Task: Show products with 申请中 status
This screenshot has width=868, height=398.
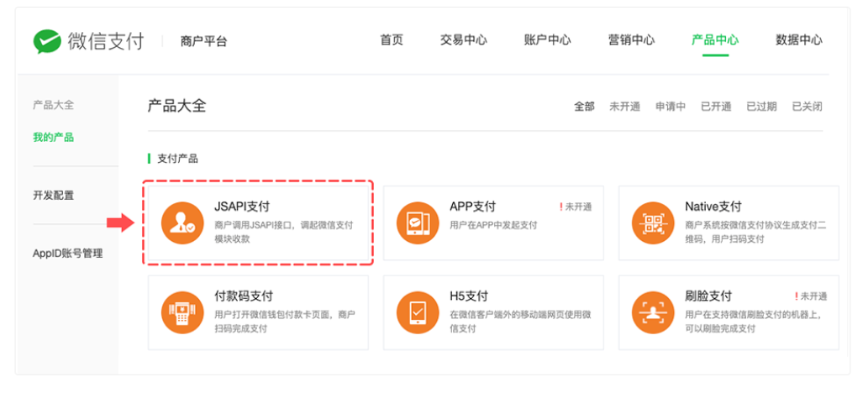Action: [671, 107]
